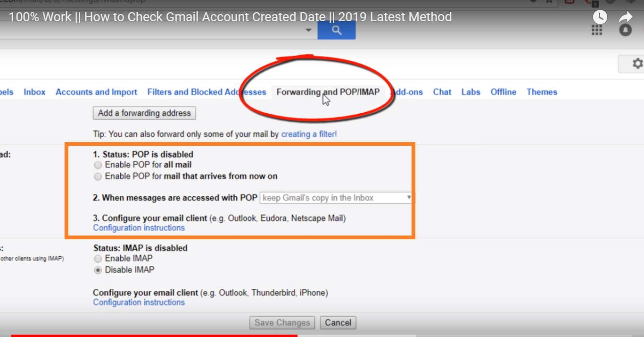
Task: Select Enable POP for mail arriving now on
Action: [98, 177]
